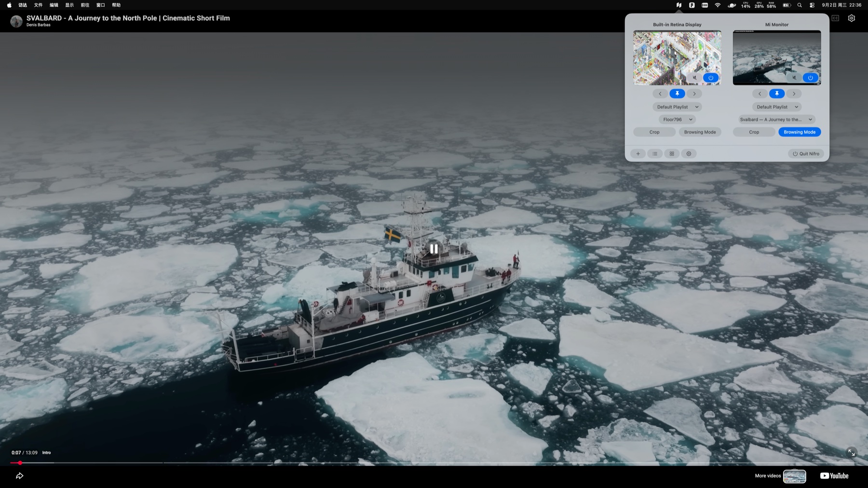Go to next wallpaper for Mi Monitor

[x=794, y=94]
